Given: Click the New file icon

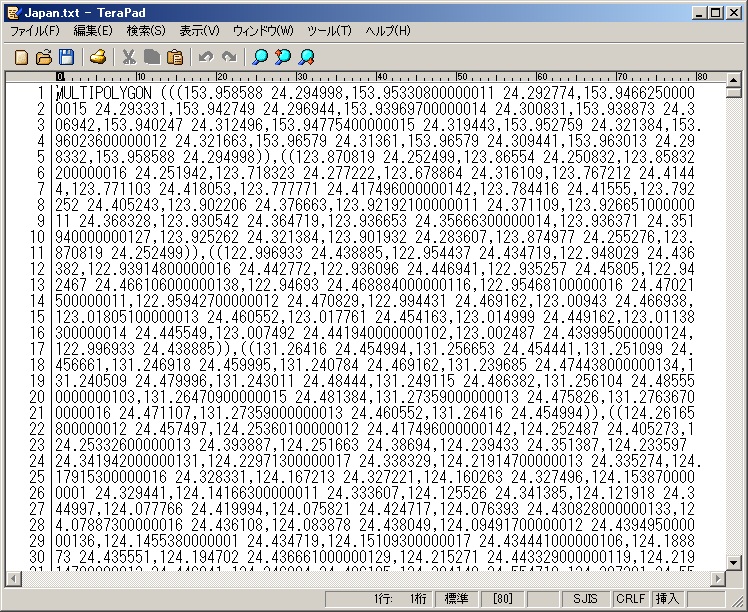Looking at the screenshot, I should point(21,57).
